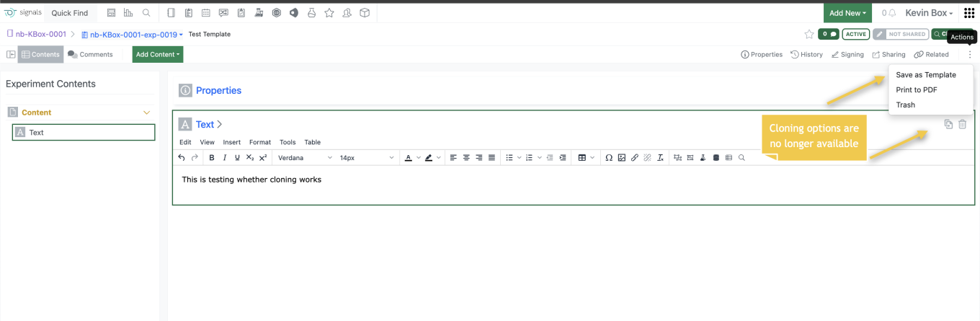The image size is (980, 321).
Task: Click the duplicate icon on the Text section
Action: click(x=948, y=124)
